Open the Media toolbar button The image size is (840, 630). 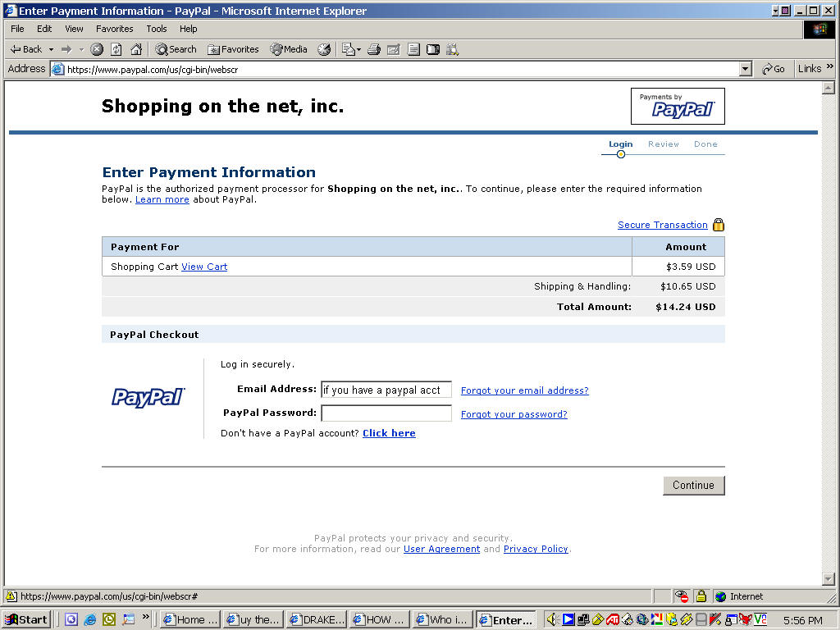point(289,50)
